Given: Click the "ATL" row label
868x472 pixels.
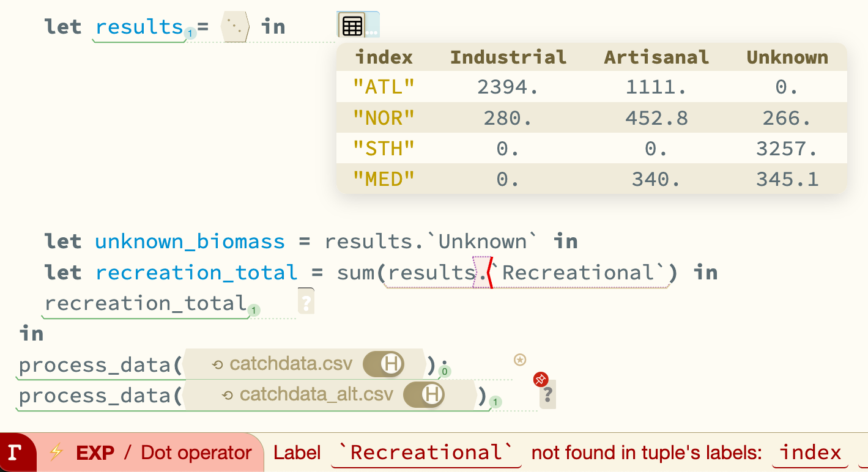Looking at the screenshot, I should click(x=384, y=87).
